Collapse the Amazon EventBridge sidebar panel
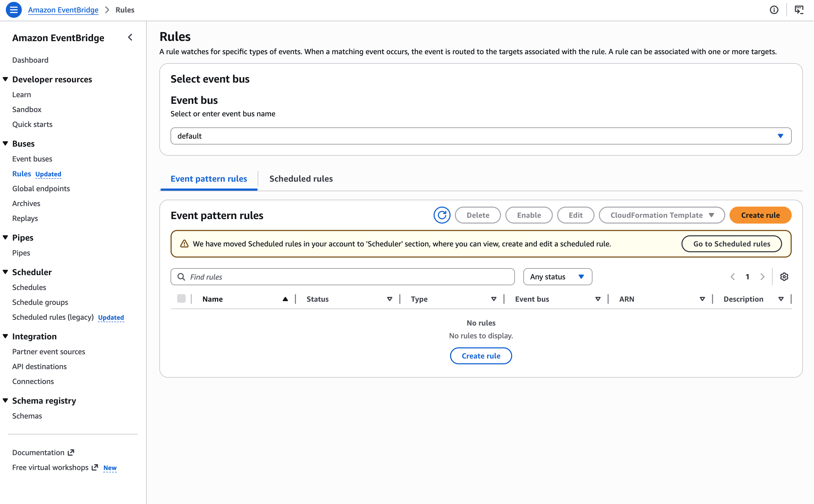The width and height of the screenshot is (814, 504). click(x=130, y=37)
